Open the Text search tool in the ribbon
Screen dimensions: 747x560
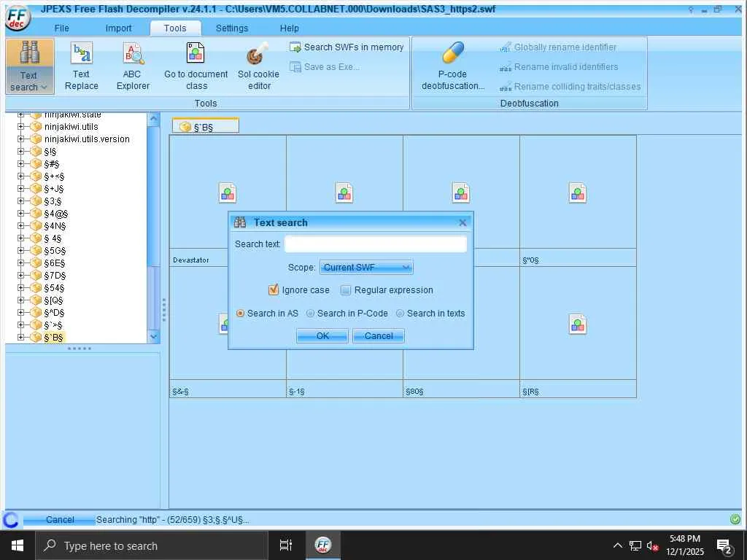(x=29, y=66)
